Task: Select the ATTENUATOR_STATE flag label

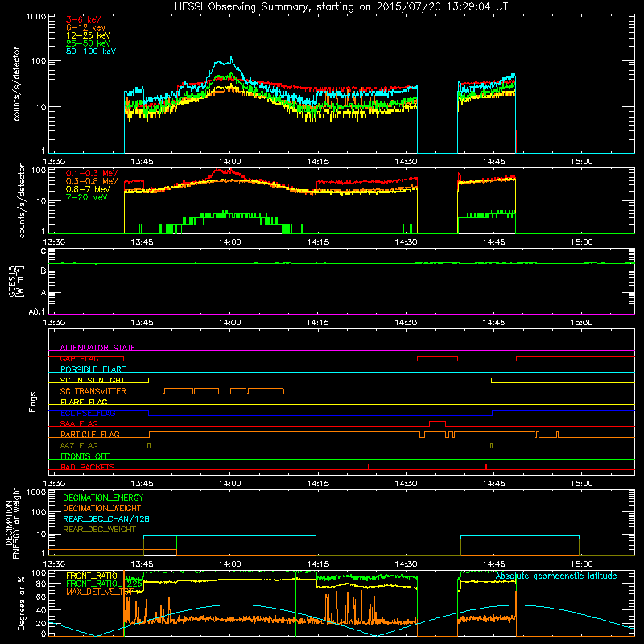Action: [97, 348]
